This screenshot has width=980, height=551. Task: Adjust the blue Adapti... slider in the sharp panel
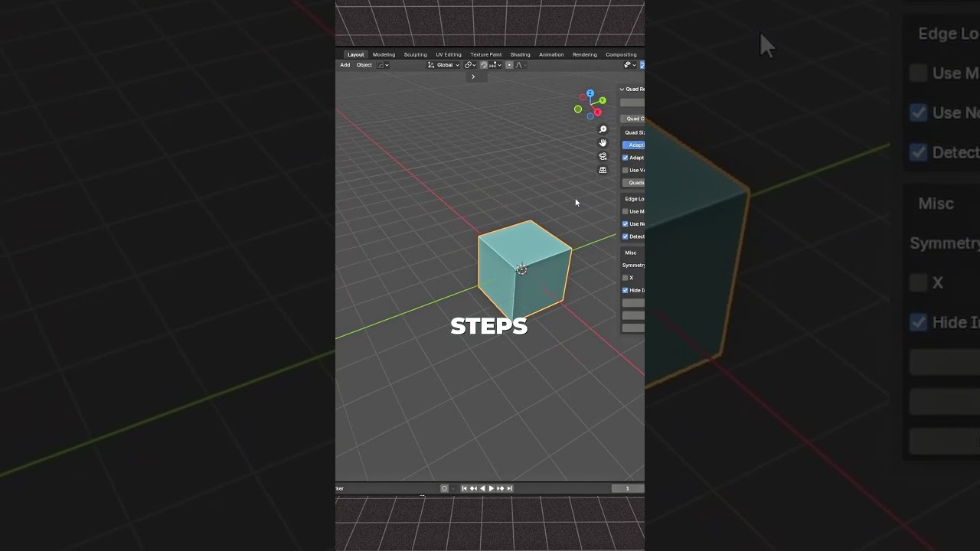pos(633,145)
